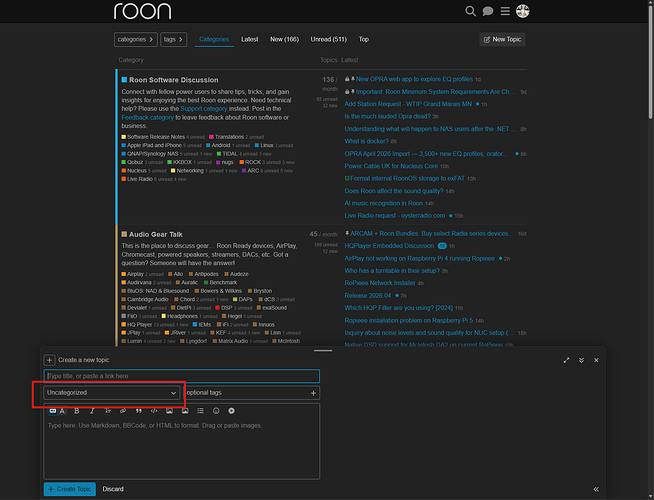Click the New Topic button
This screenshot has width=654, height=500.
coord(502,39)
